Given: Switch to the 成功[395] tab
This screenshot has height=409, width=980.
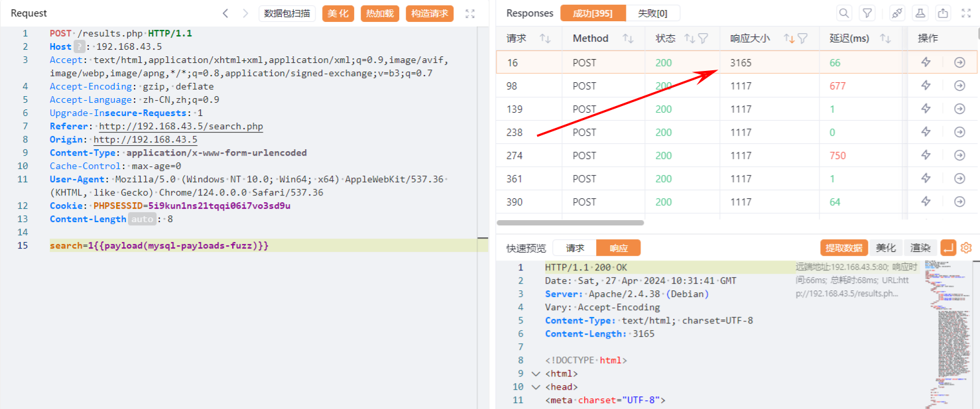Looking at the screenshot, I should click(x=592, y=13).
